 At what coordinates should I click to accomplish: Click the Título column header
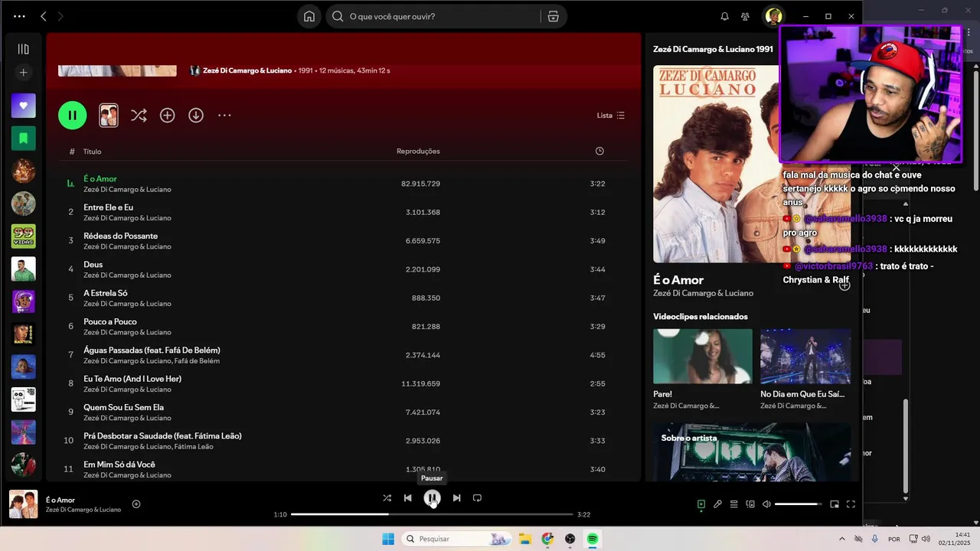click(92, 152)
